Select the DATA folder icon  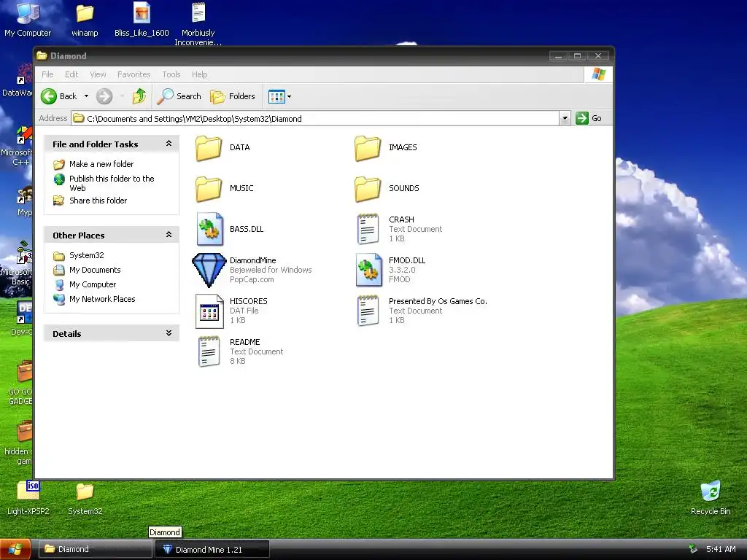209,147
